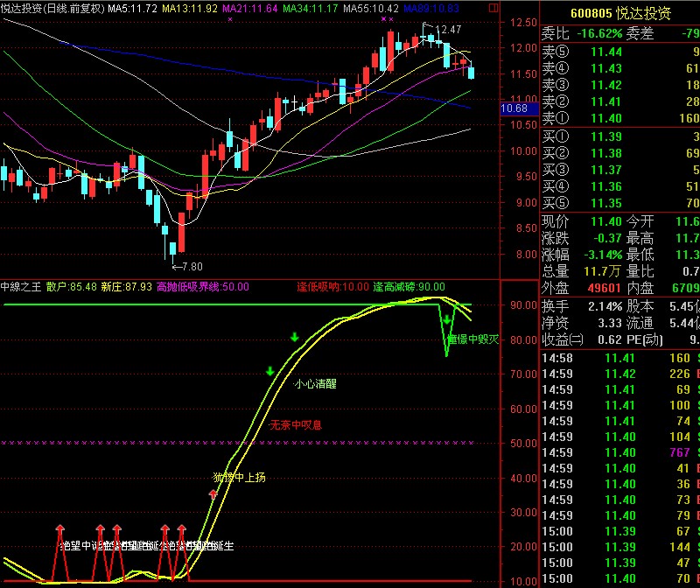Click the red up arrow near 犹豫中上扬

point(213,494)
